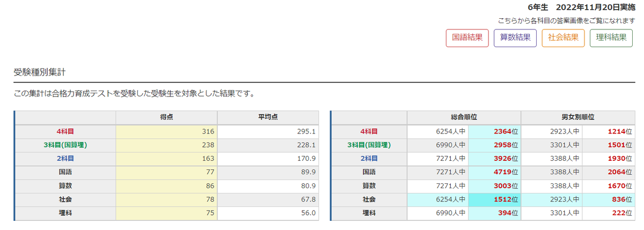Select the 国語 label in score table

[x=65, y=172]
